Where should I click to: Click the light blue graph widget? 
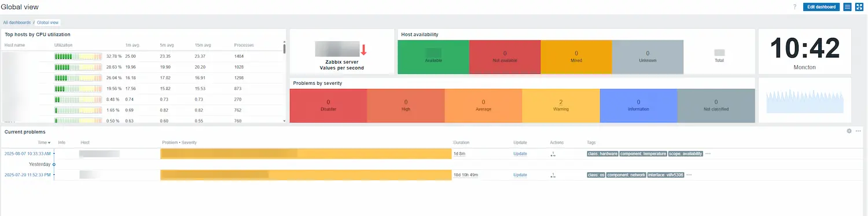[804, 100]
